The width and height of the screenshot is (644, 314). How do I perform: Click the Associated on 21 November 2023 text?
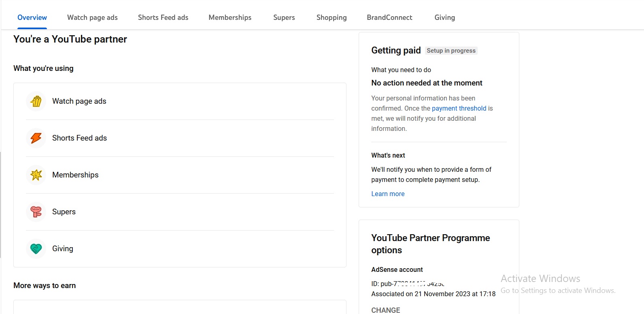pyautogui.click(x=433, y=294)
